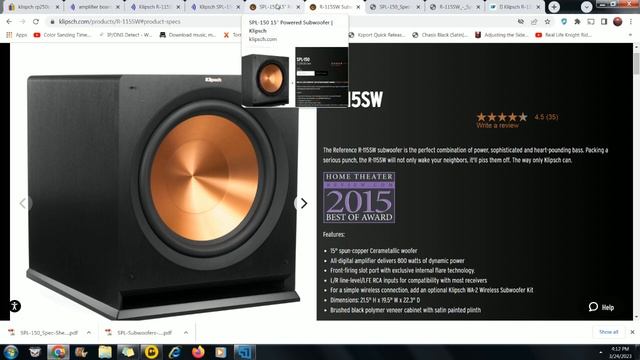Open the blue window app in taskbar
The image size is (640, 360).
click(244, 352)
